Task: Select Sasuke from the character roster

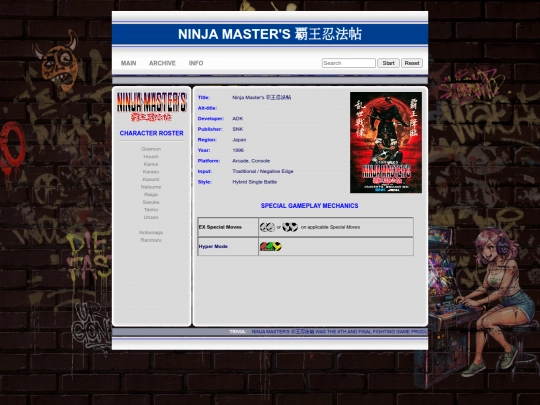Action: tap(151, 202)
